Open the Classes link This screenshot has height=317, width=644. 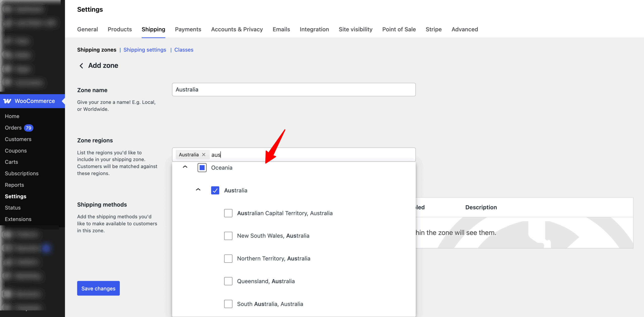184,50
